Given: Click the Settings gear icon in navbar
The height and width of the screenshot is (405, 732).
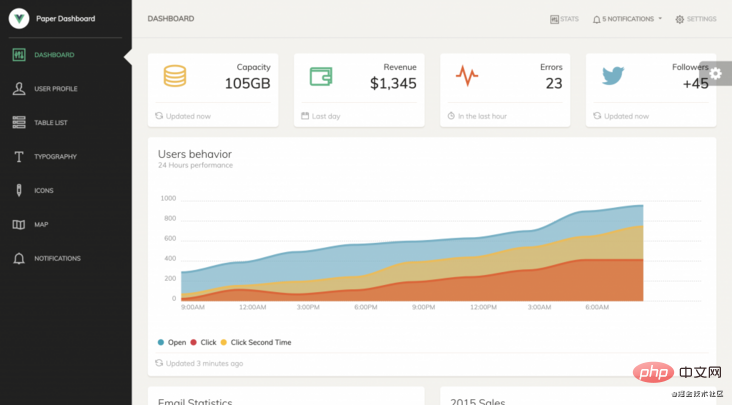Looking at the screenshot, I should coord(680,19).
